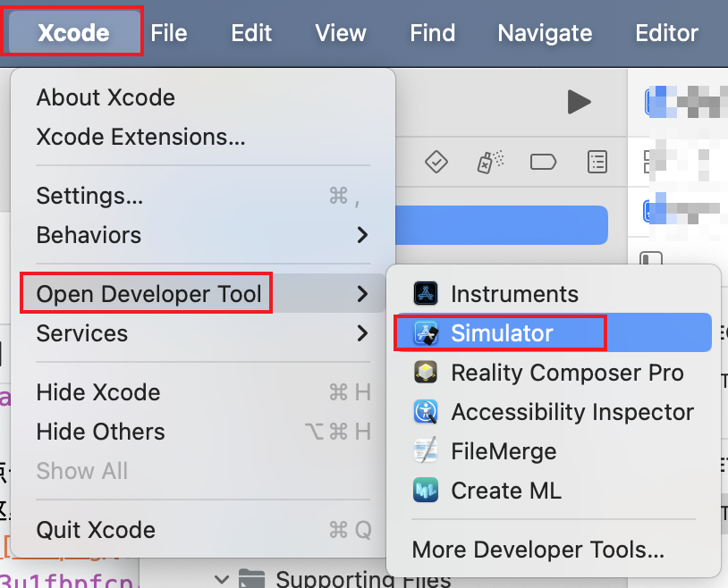Open the test diamond navigator icon

(436, 162)
